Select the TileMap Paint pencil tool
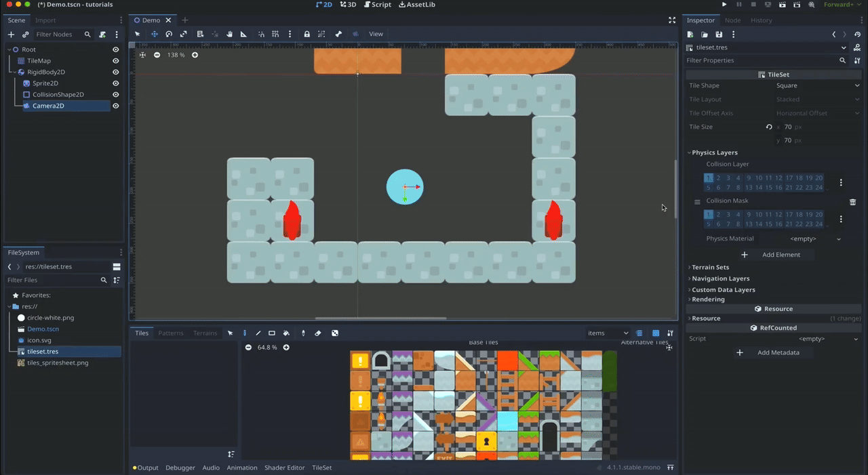The height and width of the screenshot is (475, 868). pyautogui.click(x=245, y=333)
